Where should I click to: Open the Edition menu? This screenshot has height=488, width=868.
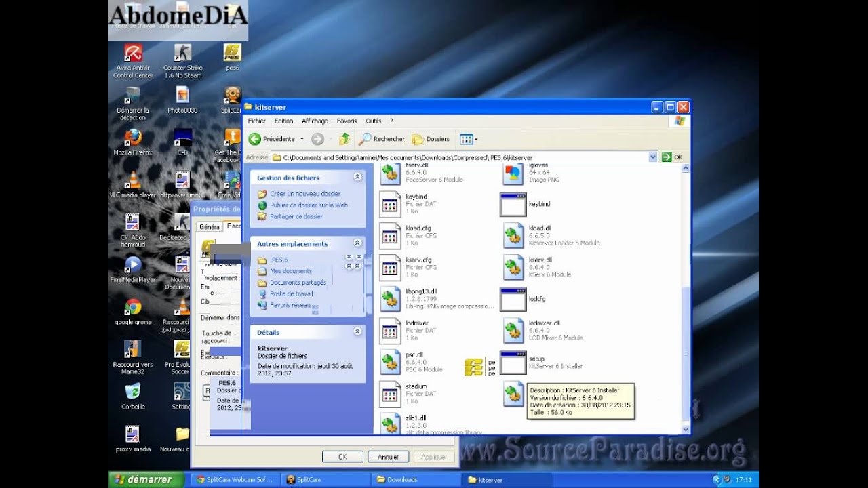[283, 121]
